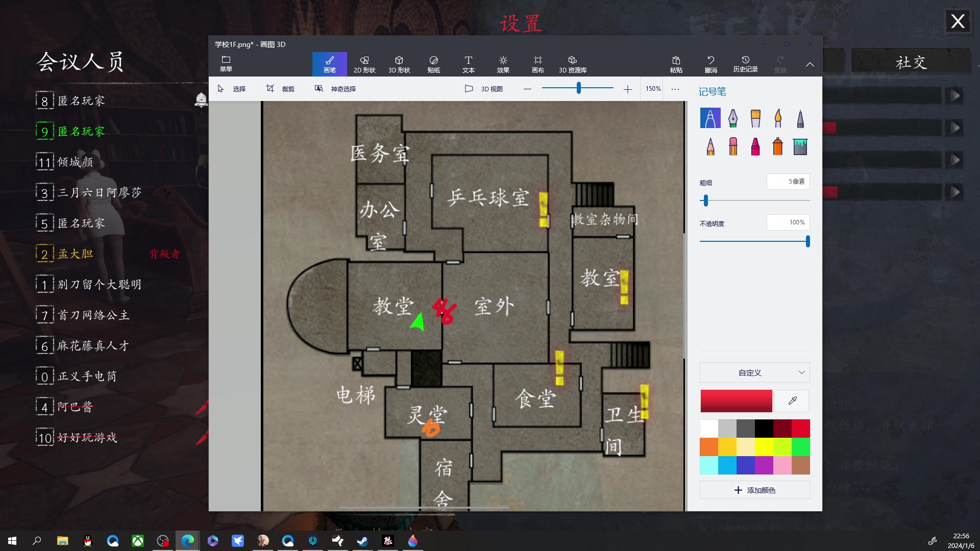Select the 3D形状 tool
Image resolution: width=980 pixels, height=551 pixels.
[398, 63]
